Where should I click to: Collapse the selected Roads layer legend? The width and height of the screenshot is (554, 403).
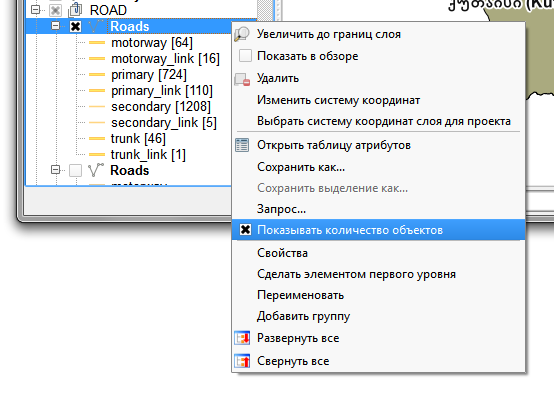[55, 26]
